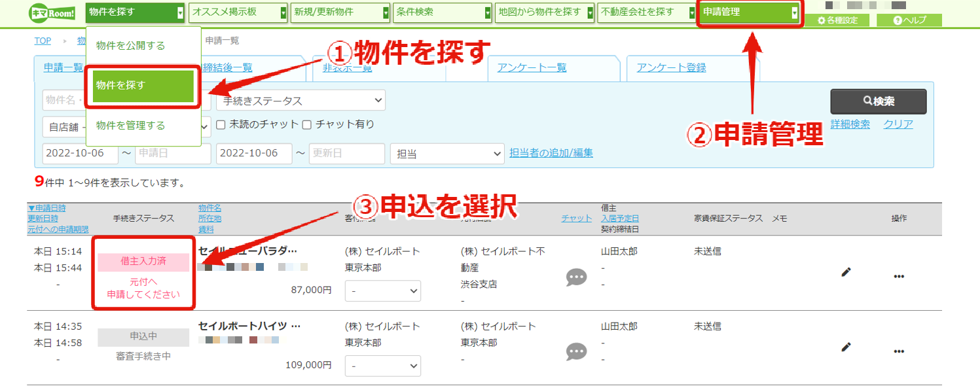This screenshot has height=386, width=980.
Task: Sort by 入居予定日 column header
Action: coord(620,219)
